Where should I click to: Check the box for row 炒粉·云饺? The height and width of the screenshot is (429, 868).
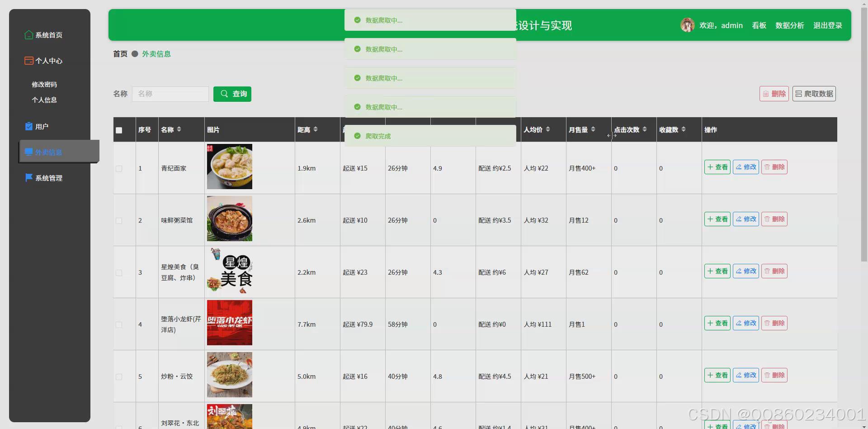(119, 377)
